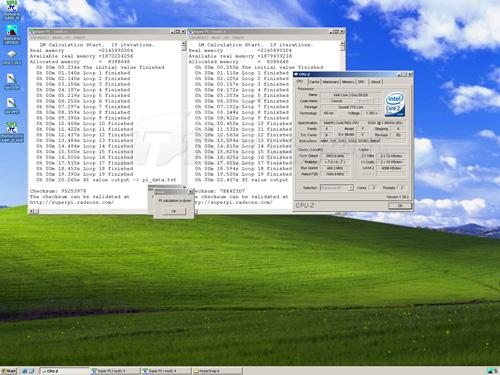Switch to the Memory tab in CPU-Z
This screenshot has width=500, height=375.
(348, 82)
